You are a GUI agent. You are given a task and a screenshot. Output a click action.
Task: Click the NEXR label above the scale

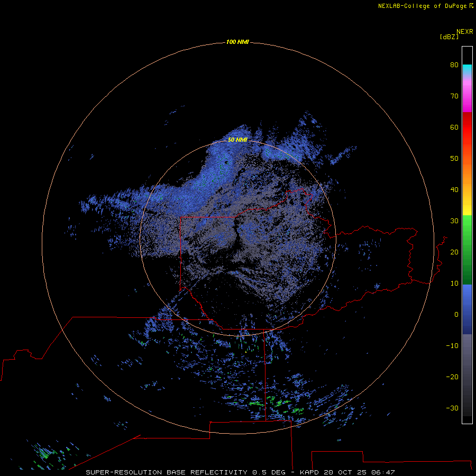tap(465, 32)
